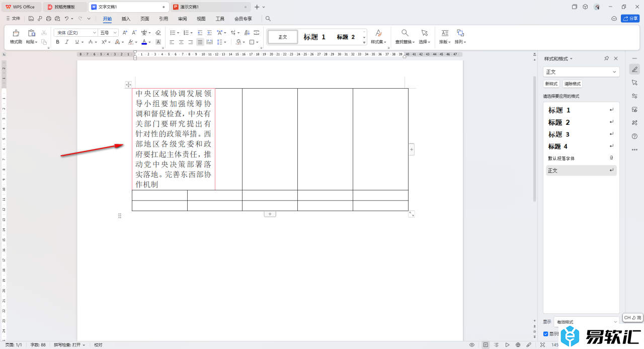Screen dimensions: 644x349
Task: Click the Undo arrow icon
Action: point(66,19)
